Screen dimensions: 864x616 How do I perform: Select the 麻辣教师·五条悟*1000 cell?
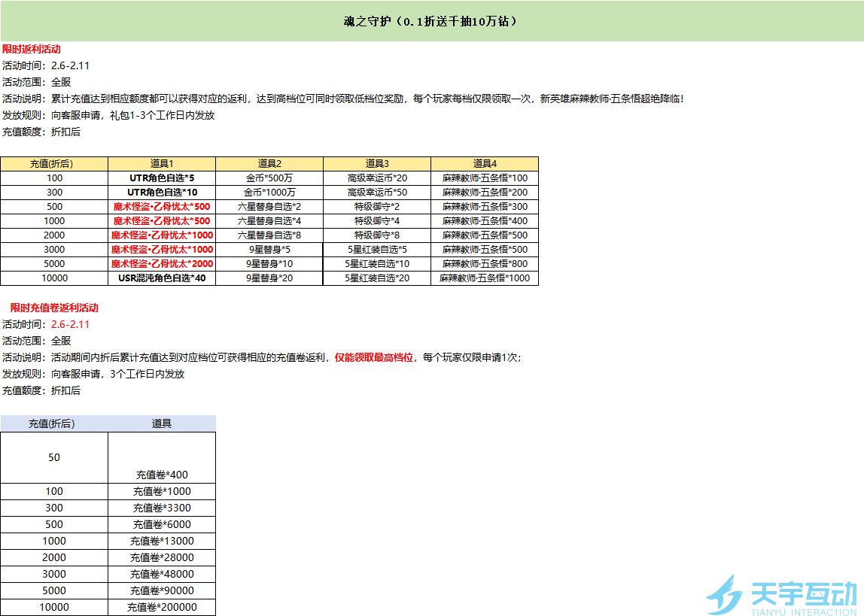pyautogui.click(x=485, y=278)
